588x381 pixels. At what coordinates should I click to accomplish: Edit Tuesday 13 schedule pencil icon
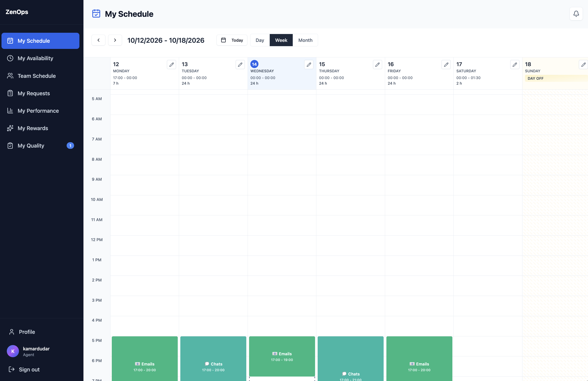coord(240,64)
